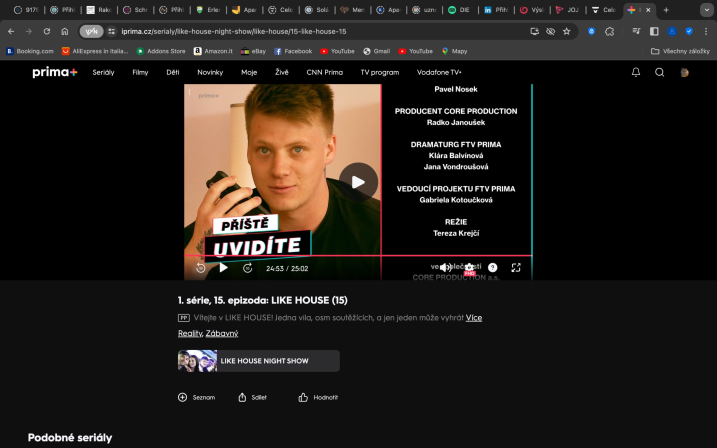The width and height of the screenshot is (717, 448).
Task: Click the red video progress bar
Action: point(358,256)
